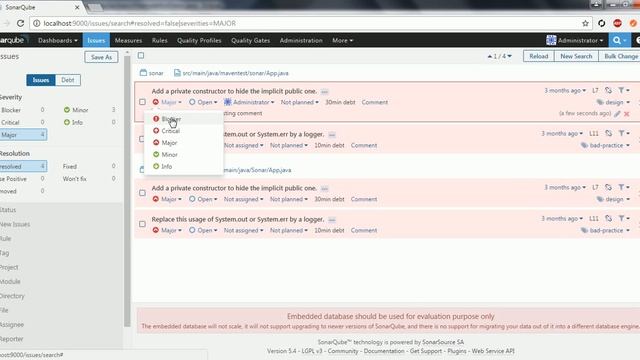Viewport: 640px width, 360px height.
Task: Open ellipsis rule details on first issue
Action: tap(324, 92)
